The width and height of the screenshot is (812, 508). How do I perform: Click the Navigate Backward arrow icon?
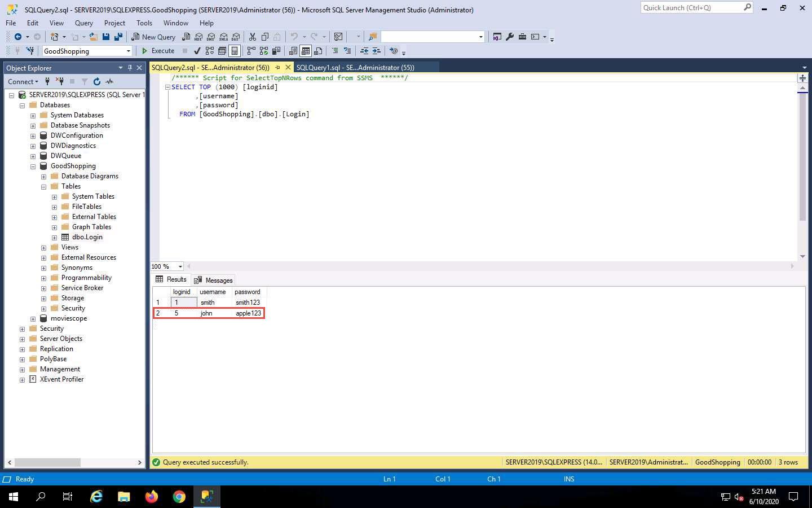17,37
